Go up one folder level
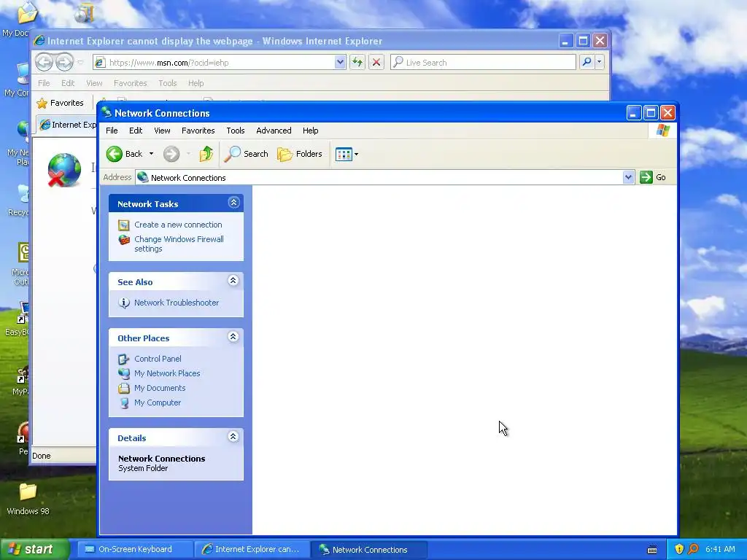 click(206, 154)
